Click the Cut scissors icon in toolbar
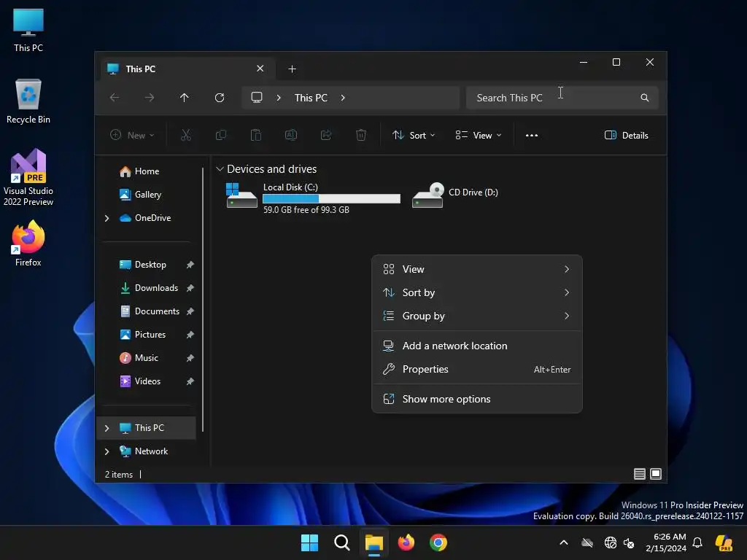This screenshot has height=560, width=747. (186, 135)
